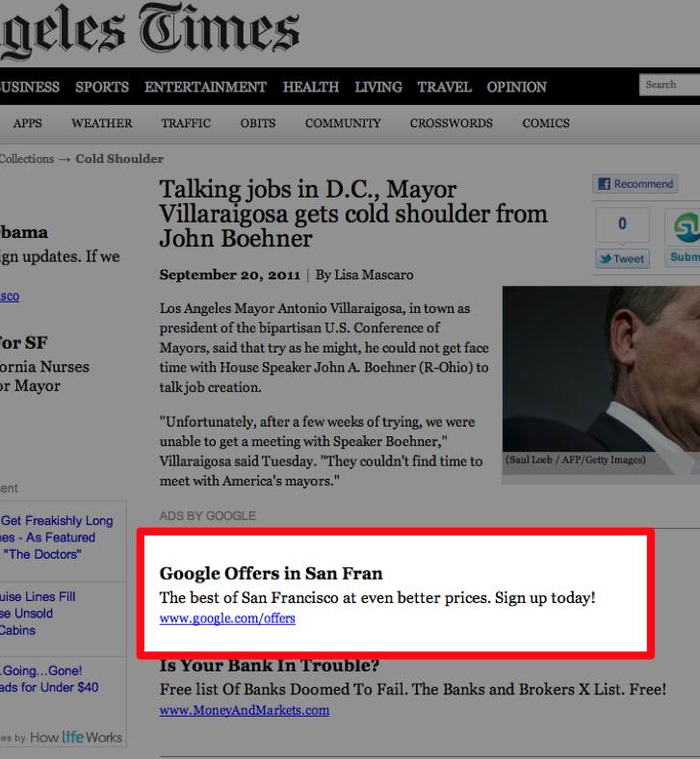The height and width of the screenshot is (759, 700).
Task: Click the Tweet button
Action: click(622, 258)
